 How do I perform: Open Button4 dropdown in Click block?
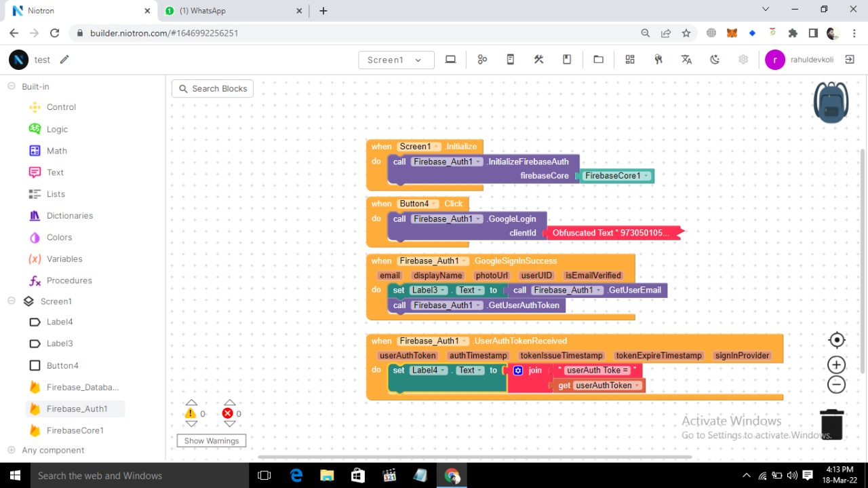(418, 204)
